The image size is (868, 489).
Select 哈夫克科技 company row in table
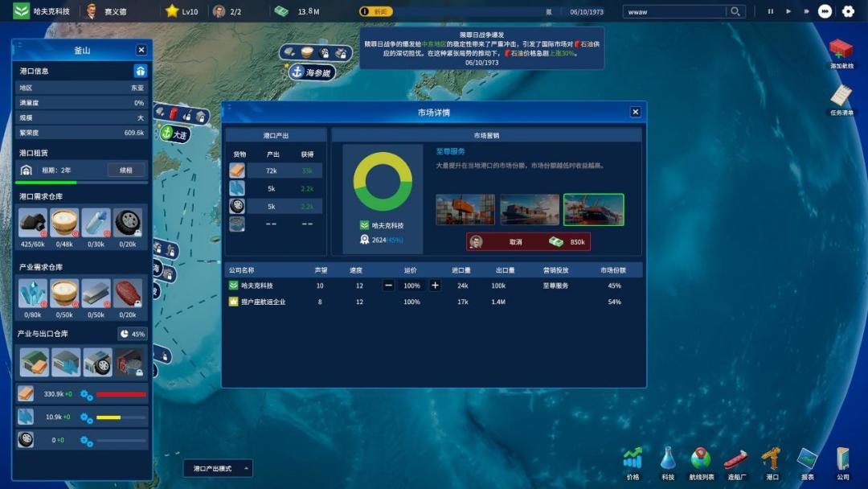coord(433,286)
